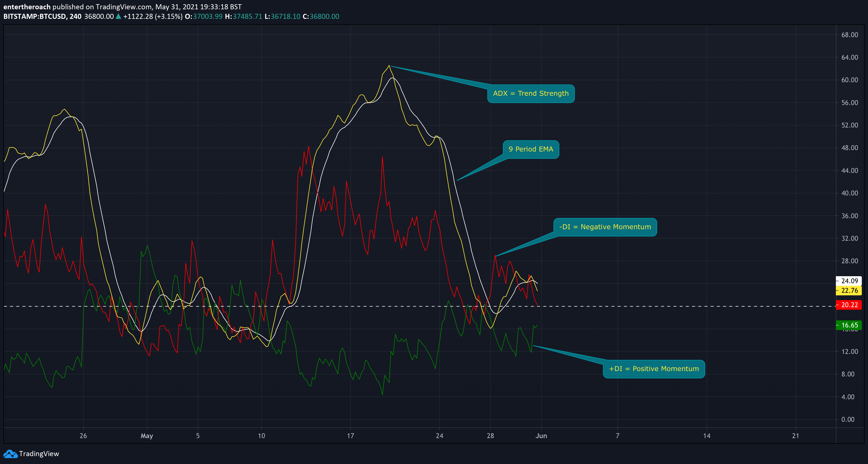Click the 32.00 level on price scale
Viewport: 868px width, 464px height.
[x=849, y=238]
